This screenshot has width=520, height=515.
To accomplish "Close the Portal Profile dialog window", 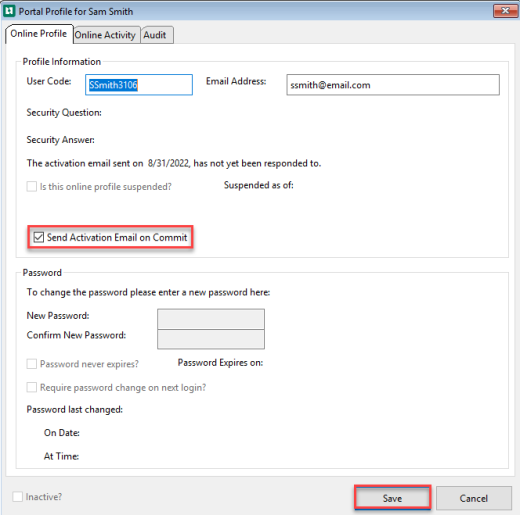I will coord(505,11).
